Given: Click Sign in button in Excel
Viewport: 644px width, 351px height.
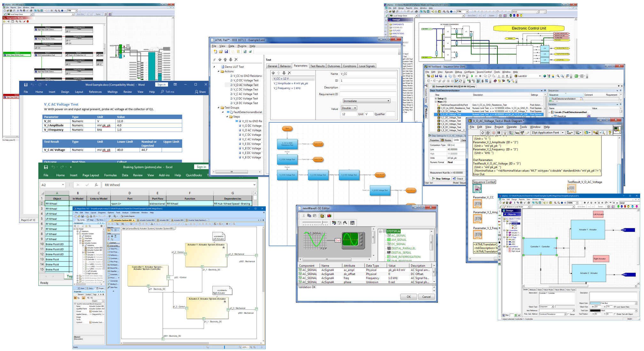Looking at the screenshot, I should (201, 167).
